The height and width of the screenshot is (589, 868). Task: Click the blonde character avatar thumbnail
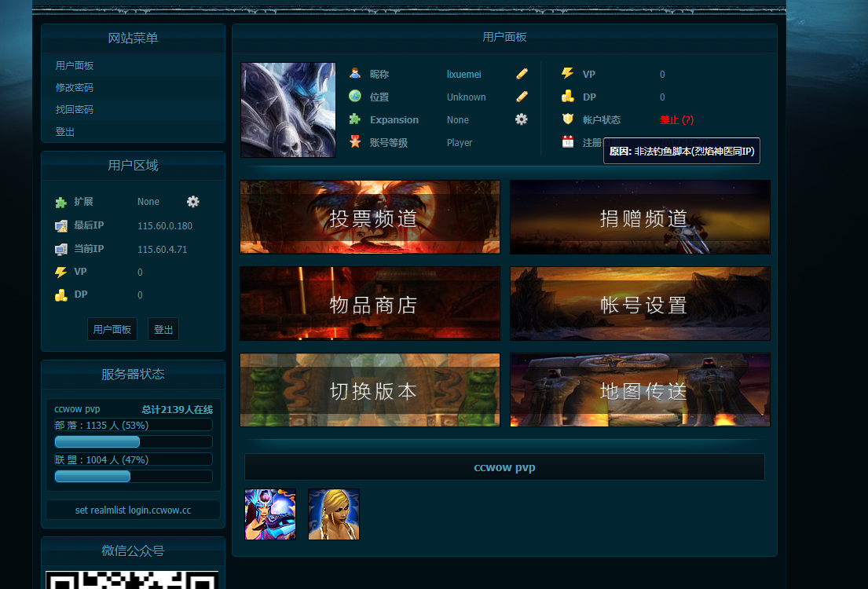point(333,514)
